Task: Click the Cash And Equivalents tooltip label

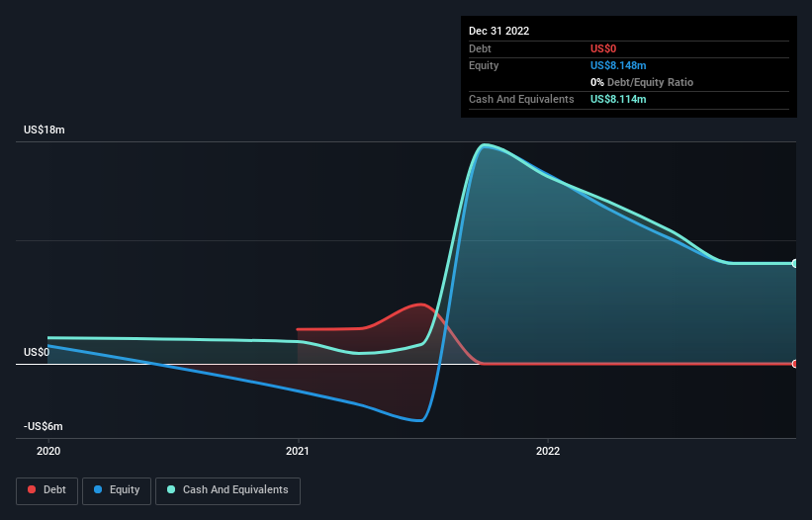Action: pos(521,99)
